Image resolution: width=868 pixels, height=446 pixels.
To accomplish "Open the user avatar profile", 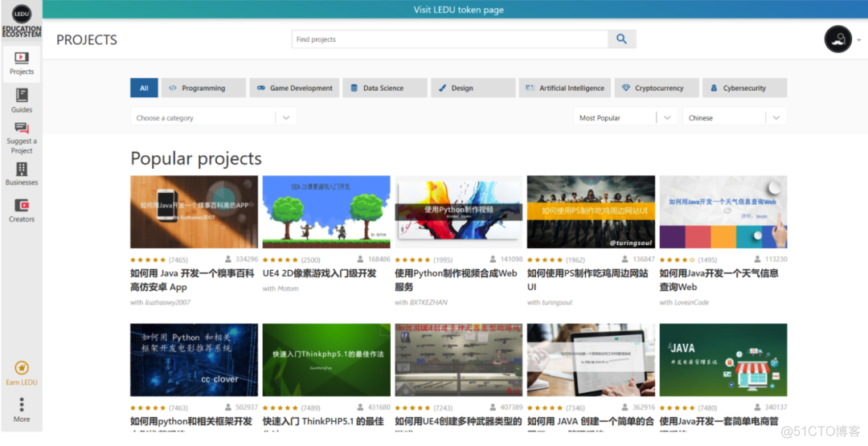I will pos(838,39).
